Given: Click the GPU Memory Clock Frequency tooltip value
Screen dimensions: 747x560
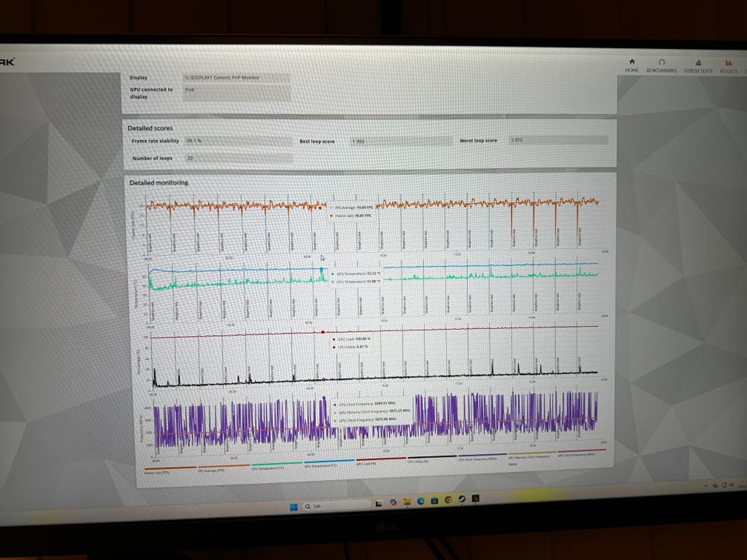Looking at the screenshot, I should [399, 411].
